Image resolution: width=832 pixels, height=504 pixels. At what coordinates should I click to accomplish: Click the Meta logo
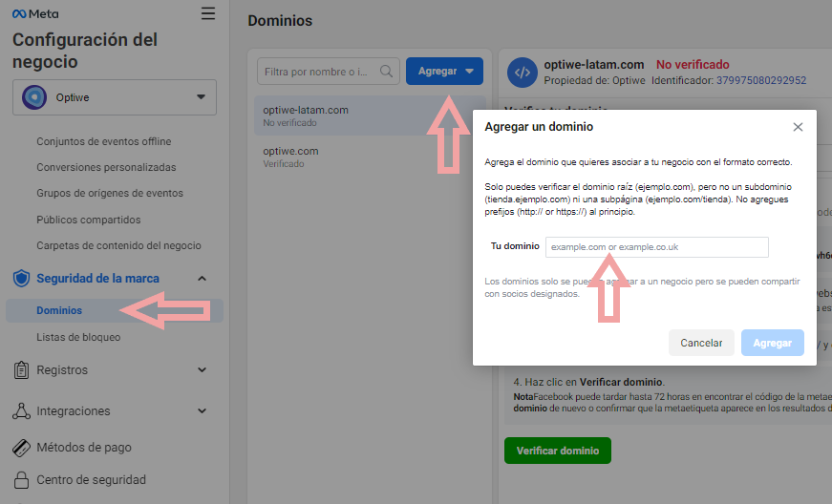34,14
